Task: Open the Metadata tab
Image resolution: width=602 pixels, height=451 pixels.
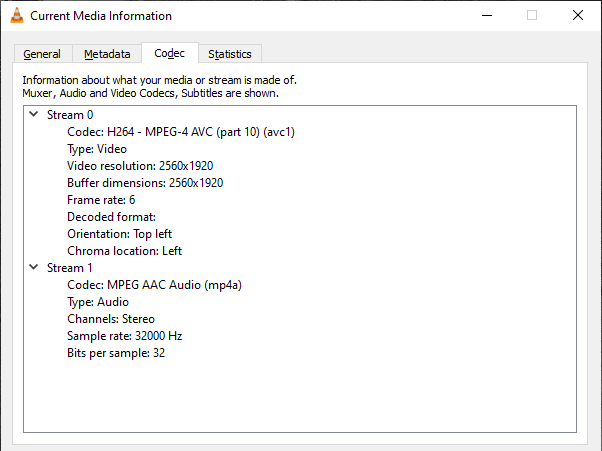Action: [107, 54]
